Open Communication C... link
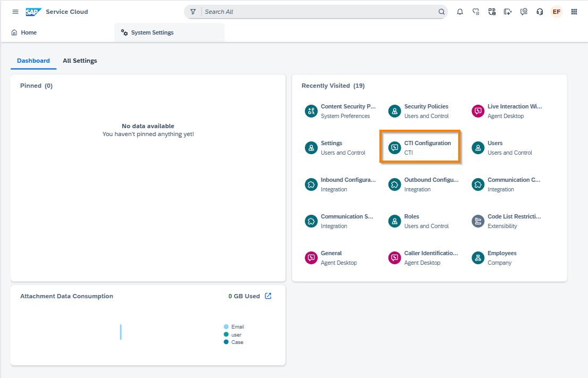The height and width of the screenshot is (378, 588). [x=514, y=180]
